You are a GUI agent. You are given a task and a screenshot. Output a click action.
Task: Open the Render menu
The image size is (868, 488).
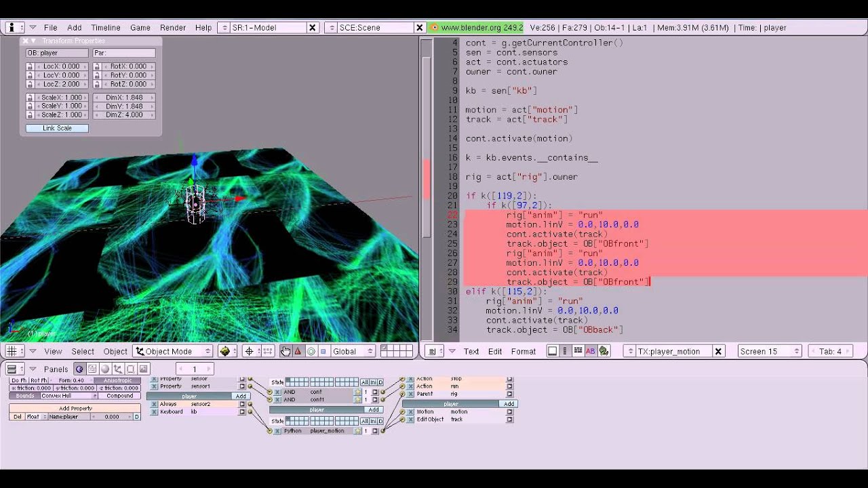[173, 28]
